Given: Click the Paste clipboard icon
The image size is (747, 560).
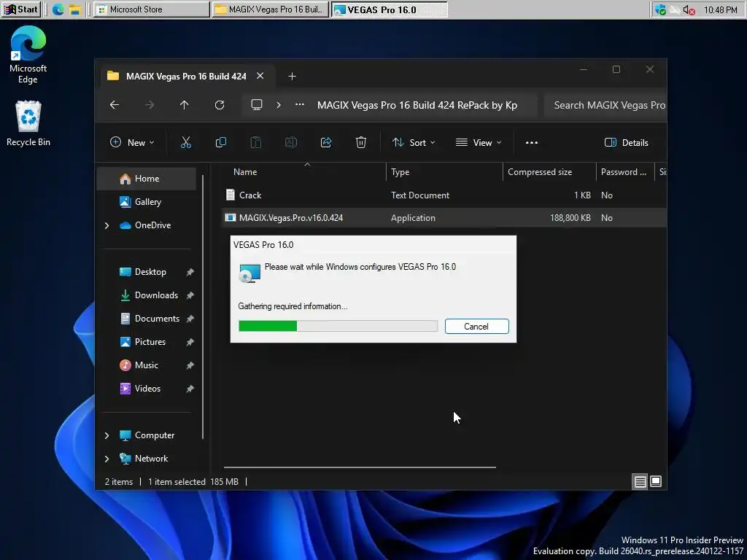Looking at the screenshot, I should [256, 142].
